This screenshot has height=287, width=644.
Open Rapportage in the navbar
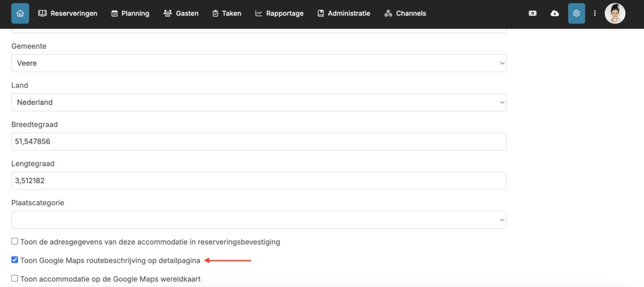pyautogui.click(x=279, y=13)
